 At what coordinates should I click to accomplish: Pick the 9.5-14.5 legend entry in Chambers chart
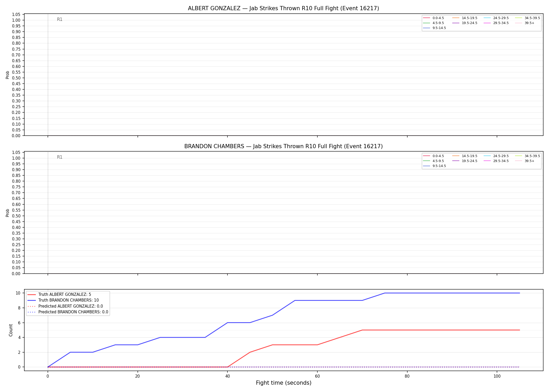[x=434, y=166]
